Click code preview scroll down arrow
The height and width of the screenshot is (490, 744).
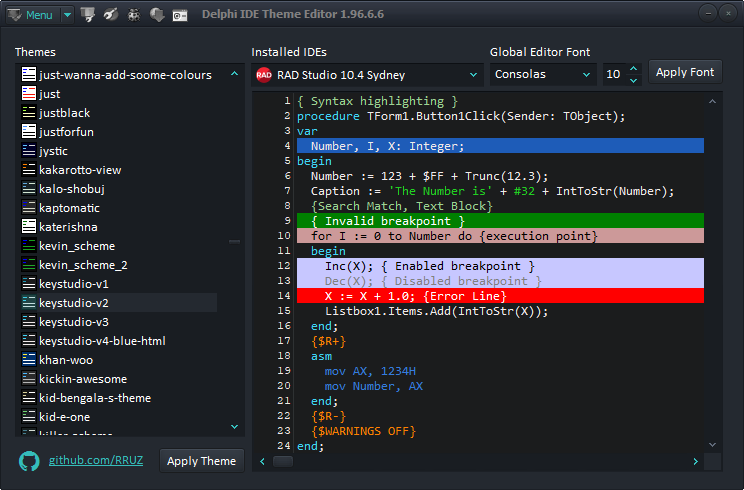click(712, 444)
